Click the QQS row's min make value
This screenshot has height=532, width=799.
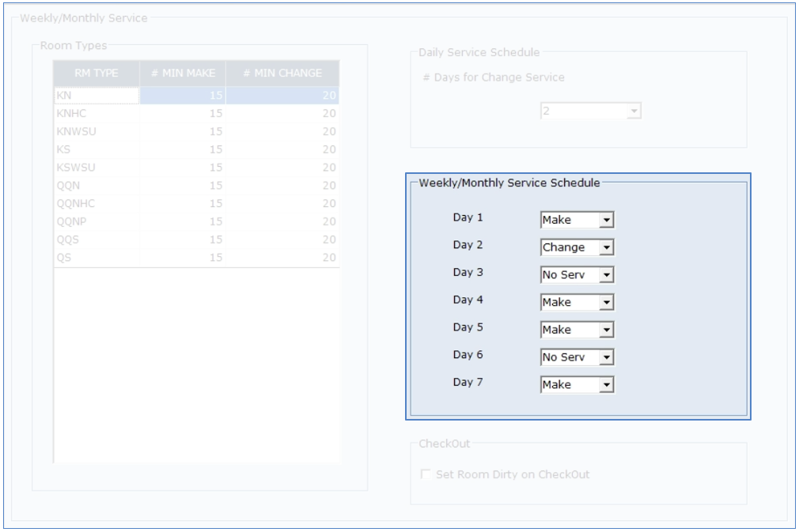[x=183, y=239]
